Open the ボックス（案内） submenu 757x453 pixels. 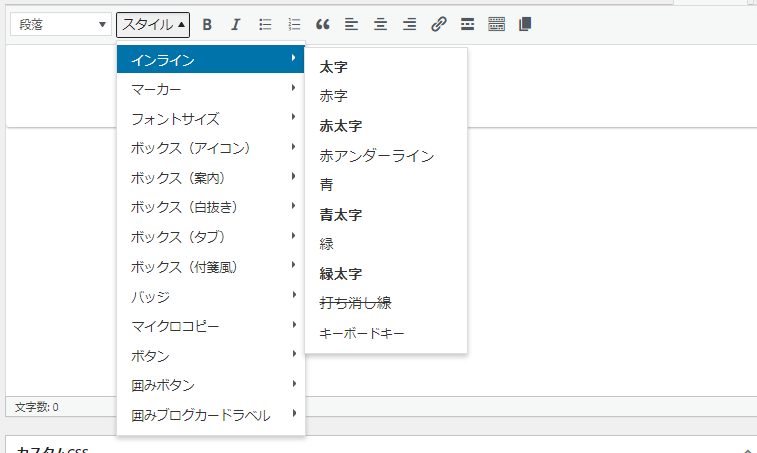(x=210, y=178)
